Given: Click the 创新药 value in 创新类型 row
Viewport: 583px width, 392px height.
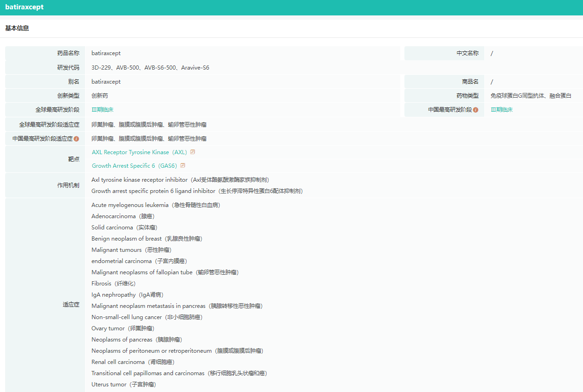Looking at the screenshot, I should tap(100, 96).
